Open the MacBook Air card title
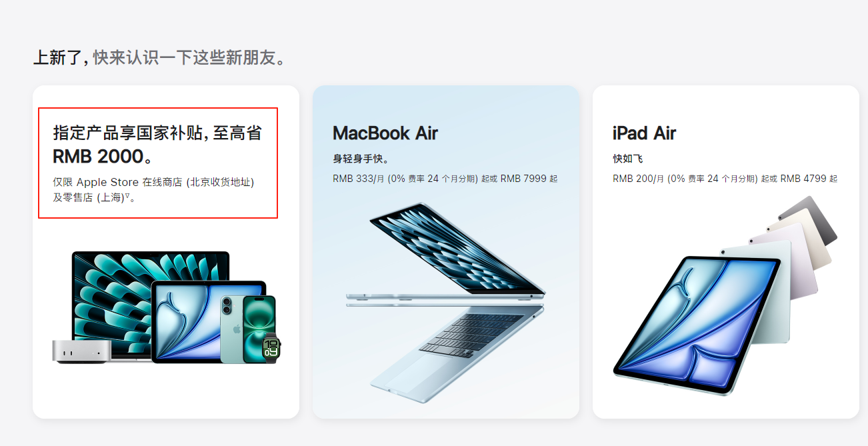 pyautogui.click(x=385, y=133)
